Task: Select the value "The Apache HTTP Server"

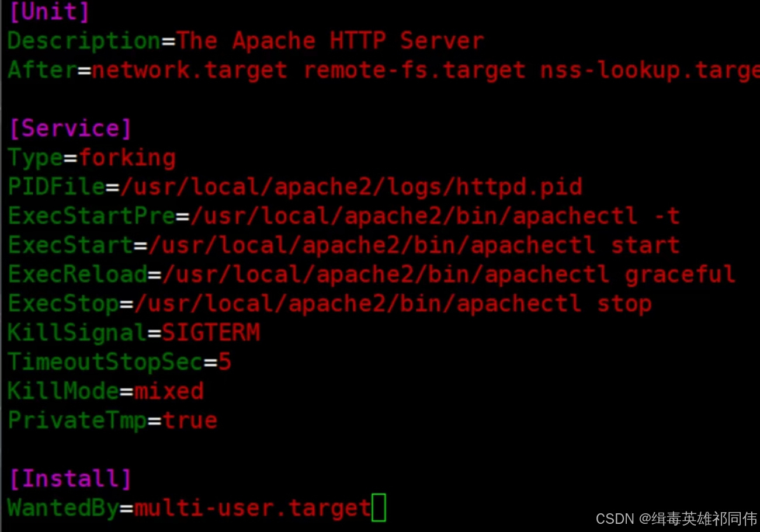Action: (x=331, y=41)
